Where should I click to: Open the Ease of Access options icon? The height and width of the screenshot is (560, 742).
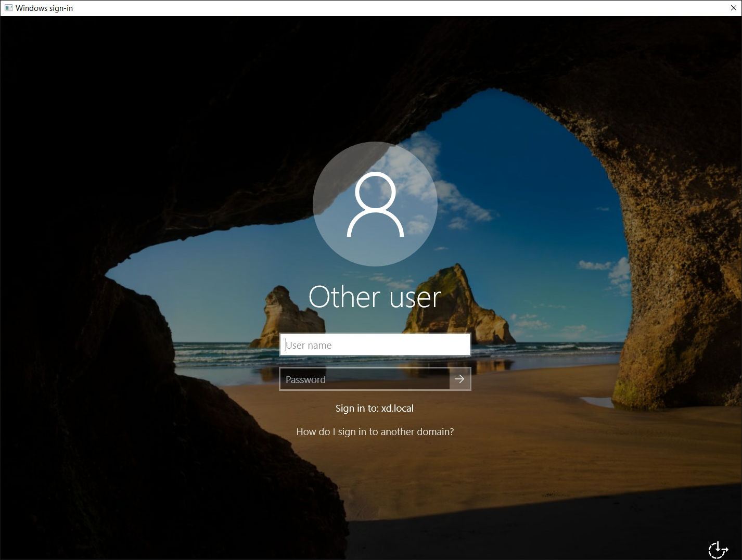pyautogui.click(x=718, y=549)
